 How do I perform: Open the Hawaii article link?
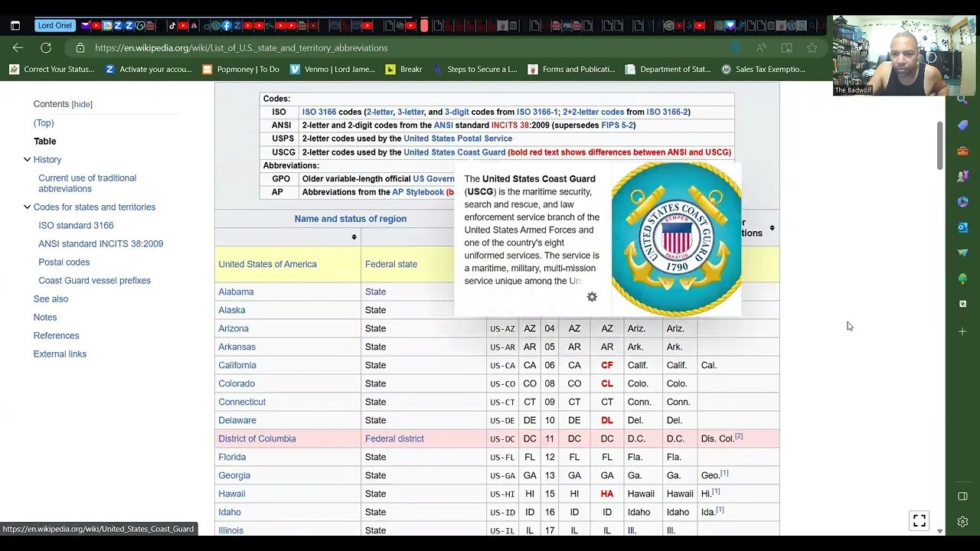tap(232, 494)
